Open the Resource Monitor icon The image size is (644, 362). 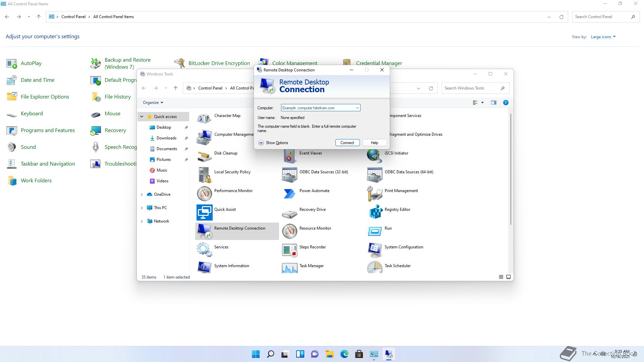[x=289, y=231]
